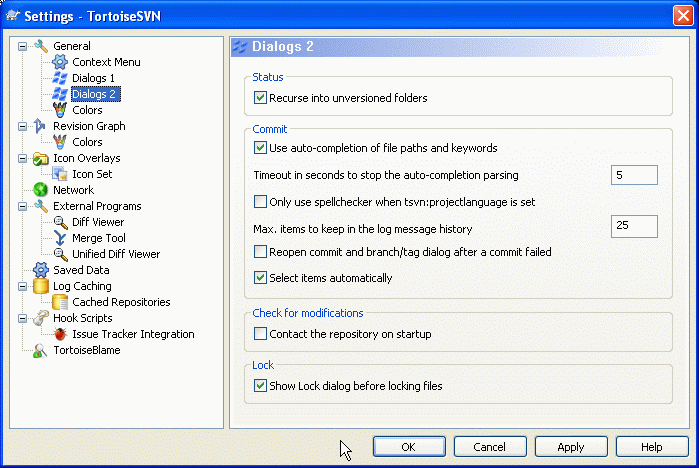The height and width of the screenshot is (468, 699).
Task: Select the Diff Viewer entry
Action: [98, 222]
